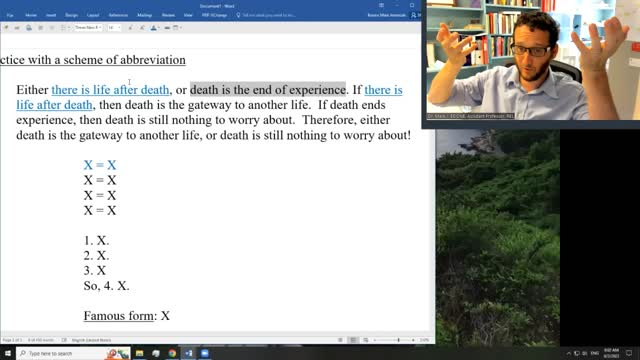Viewport: 640px width, 360px height.
Task: Open the font name dropdown (Times New Roman)
Action: coord(88,28)
